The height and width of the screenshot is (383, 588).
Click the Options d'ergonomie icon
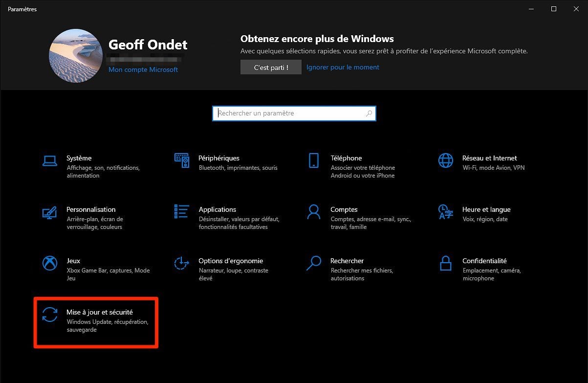click(182, 263)
